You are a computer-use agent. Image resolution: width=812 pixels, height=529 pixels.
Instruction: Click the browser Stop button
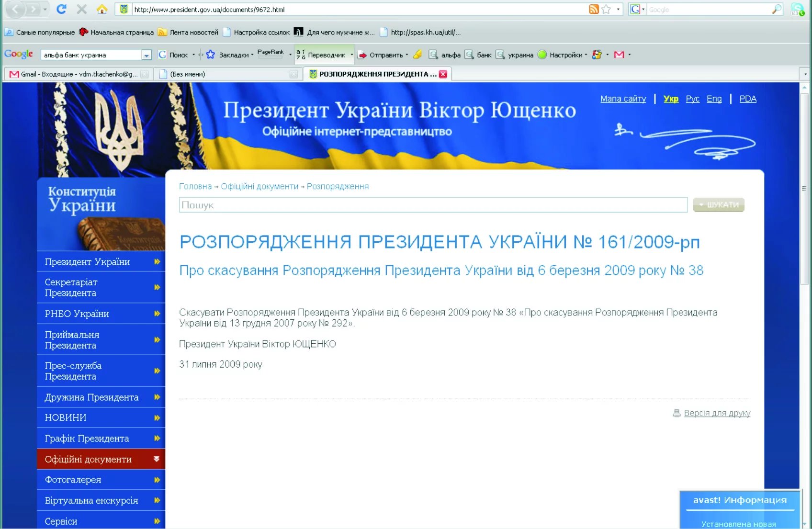point(82,9)
